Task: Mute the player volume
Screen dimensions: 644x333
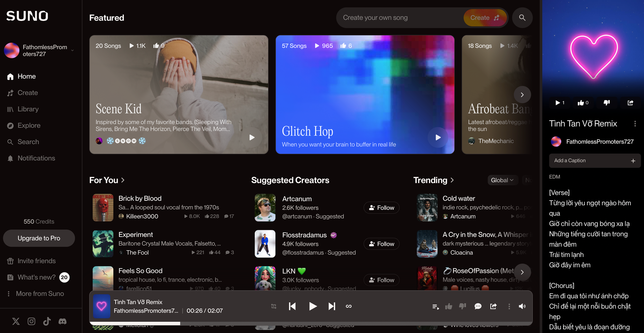Action: tap(522, 306)
